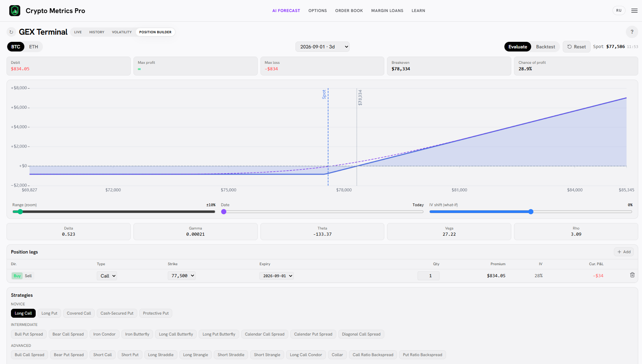Viewport: 642px width, 364px height.
Task: Click the refresh icon beside GEX Terminal
Action: click(x=11, y=32)
